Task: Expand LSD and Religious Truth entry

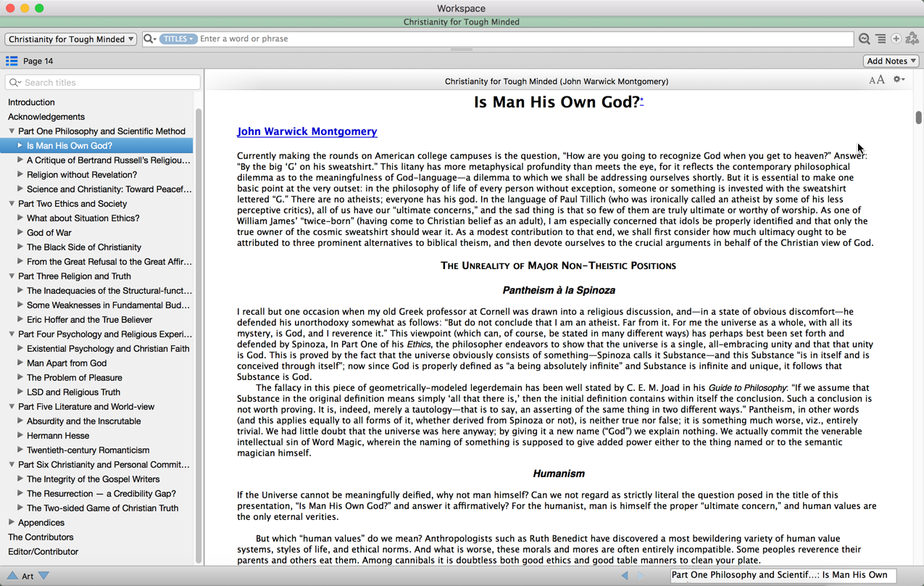Action: (x=20, y=392)
